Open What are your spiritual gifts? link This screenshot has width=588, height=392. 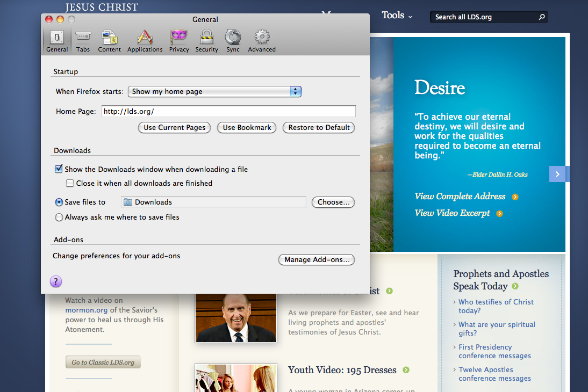(x=497, y=329)
